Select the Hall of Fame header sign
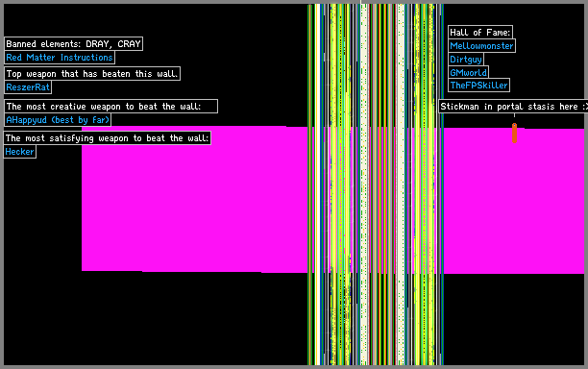The image size is (588, 369). [480, 33]
